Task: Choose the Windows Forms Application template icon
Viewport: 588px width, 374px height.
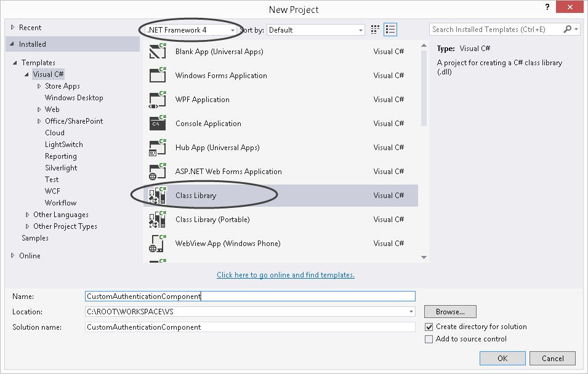Action: coord(158,75)
